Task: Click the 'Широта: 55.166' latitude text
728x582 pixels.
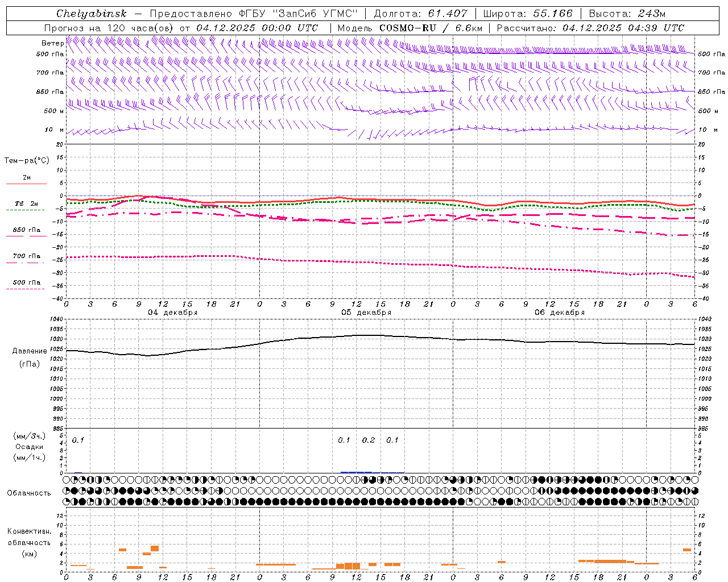Action: tap(528, 14)
